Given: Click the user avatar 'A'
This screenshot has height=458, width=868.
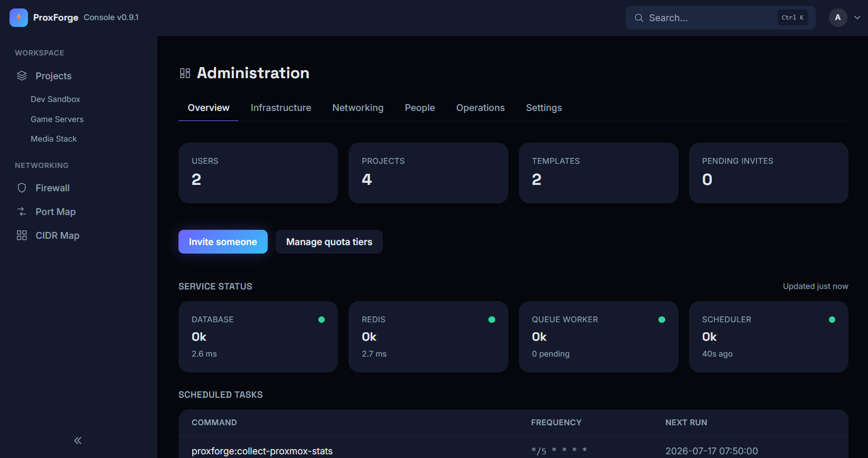Looking at the screenshot, I should coord(838,17).
